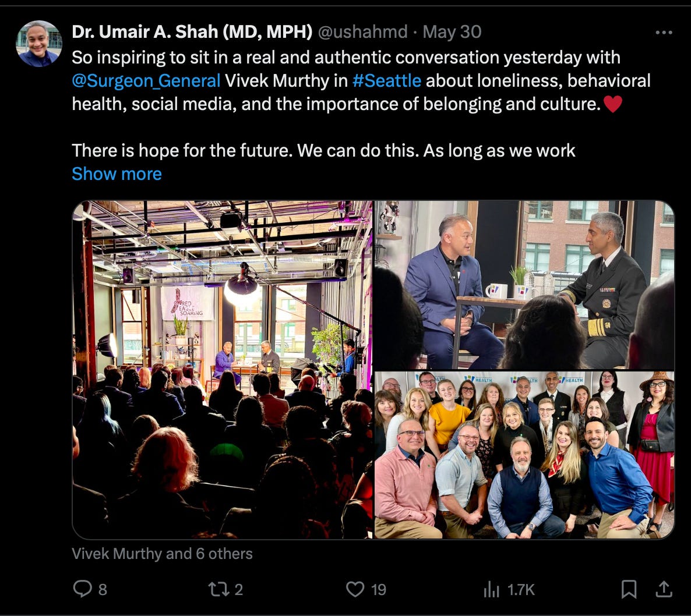Open the #Seattle hashtag link
Screen dimensions: 691x616
point(387,81)
